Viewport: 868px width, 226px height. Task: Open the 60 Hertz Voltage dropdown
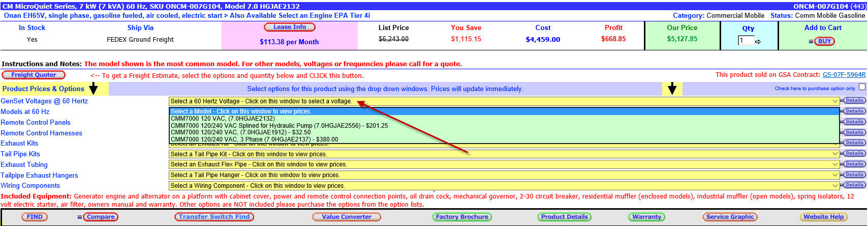[x=504, y=101]
